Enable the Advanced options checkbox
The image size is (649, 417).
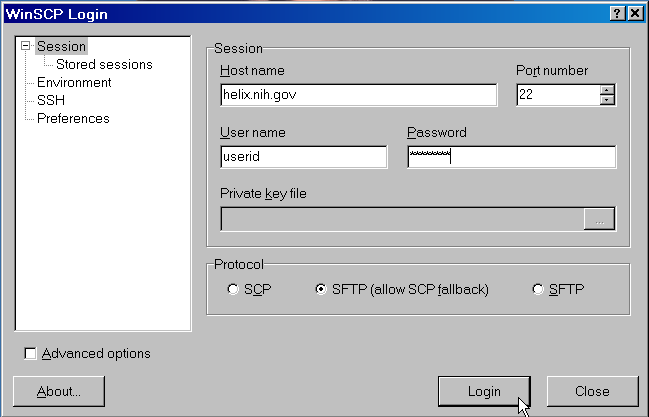pyautogui.click(x=31, y=353)
